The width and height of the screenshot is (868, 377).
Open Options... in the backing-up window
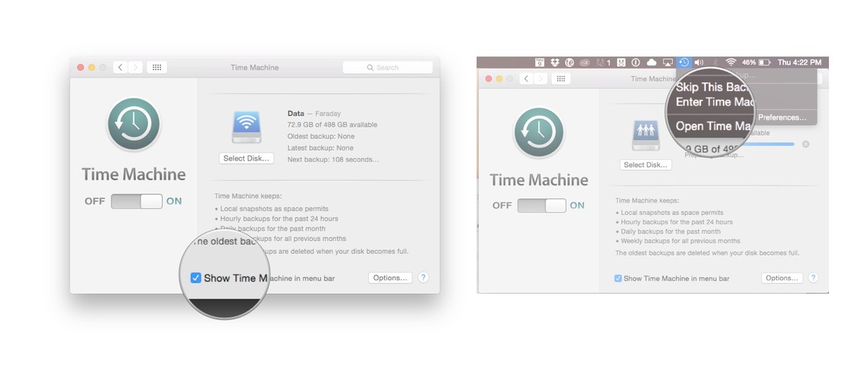(x=782, y=278)
